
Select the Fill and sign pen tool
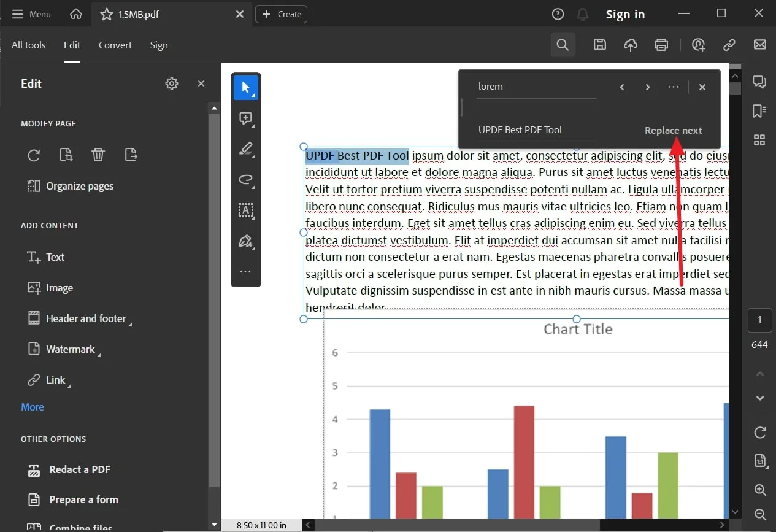click(246, 241)
